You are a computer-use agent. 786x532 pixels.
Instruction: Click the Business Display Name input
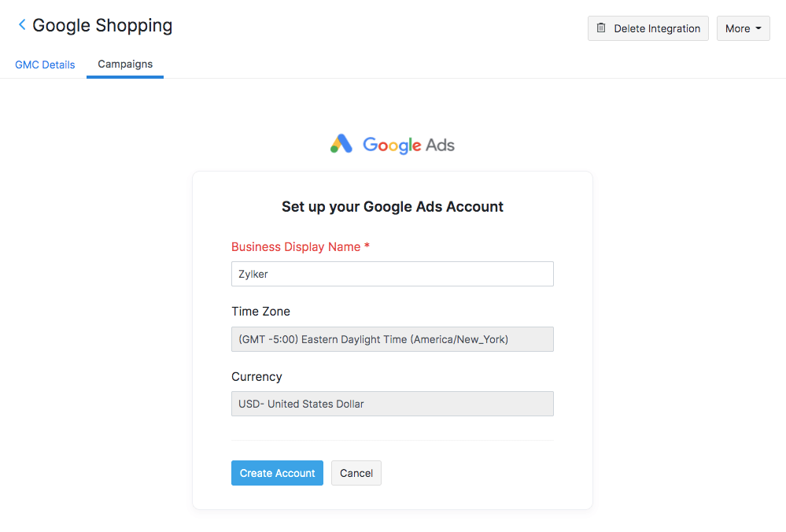coord(392,274)
